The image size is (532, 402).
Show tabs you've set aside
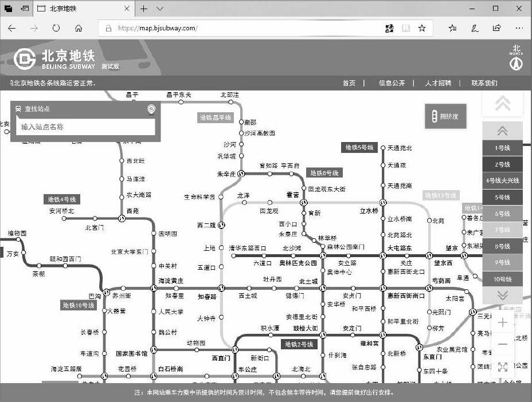(8, 9)
